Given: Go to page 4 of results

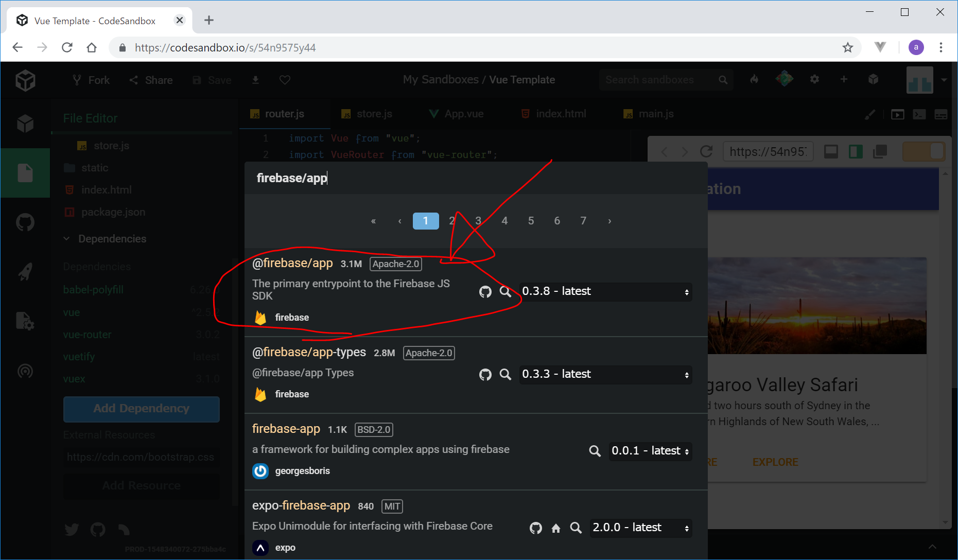Looking at the screenshot, I should tap(504, 221).
